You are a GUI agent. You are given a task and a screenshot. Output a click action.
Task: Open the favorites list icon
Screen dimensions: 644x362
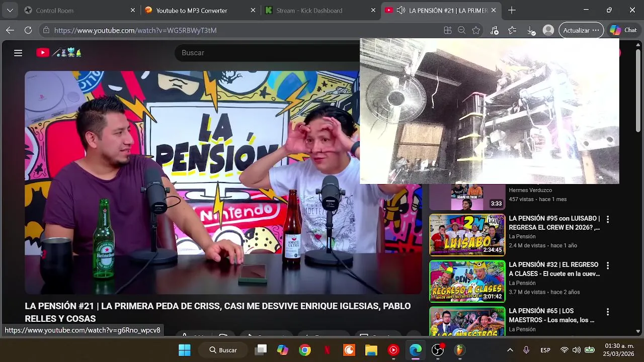512,30
